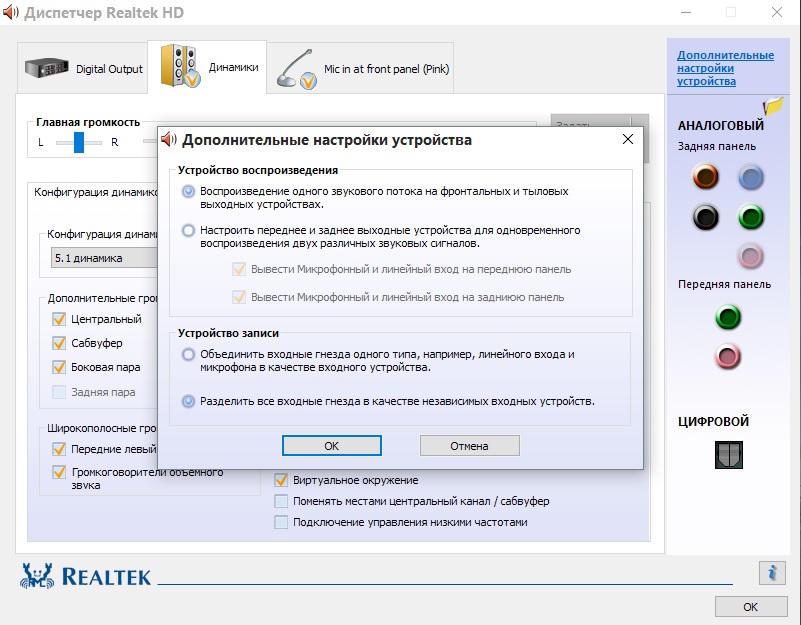Image resolution: width=801 pixels, height=625 pixels.
Task: Click the app speaker icon in title bar
Action: coord(11,12)
